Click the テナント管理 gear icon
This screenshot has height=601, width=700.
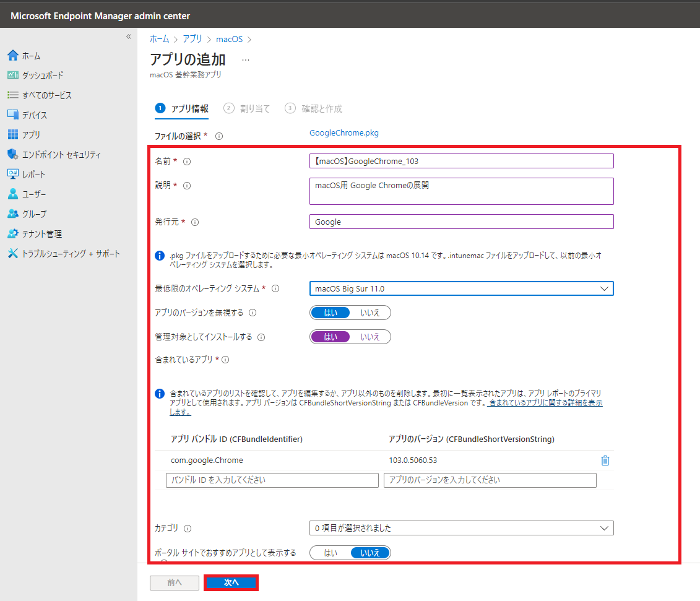pyautogui.click(x=13, y=233)
